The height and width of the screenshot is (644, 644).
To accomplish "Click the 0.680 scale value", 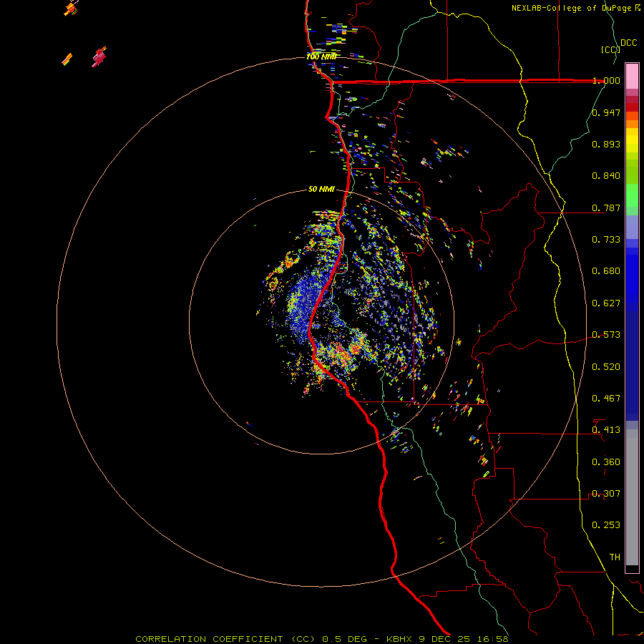I will click(606, 271).
